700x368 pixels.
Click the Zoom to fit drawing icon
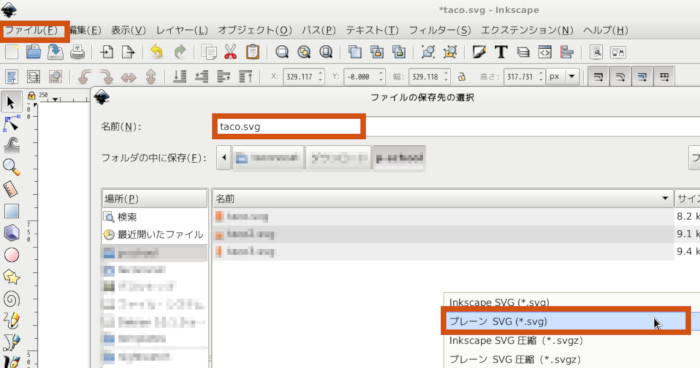click(304, 52)
